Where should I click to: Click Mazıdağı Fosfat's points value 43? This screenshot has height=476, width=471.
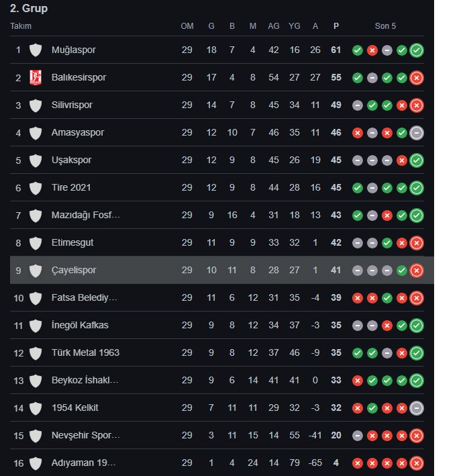point(336,215)
